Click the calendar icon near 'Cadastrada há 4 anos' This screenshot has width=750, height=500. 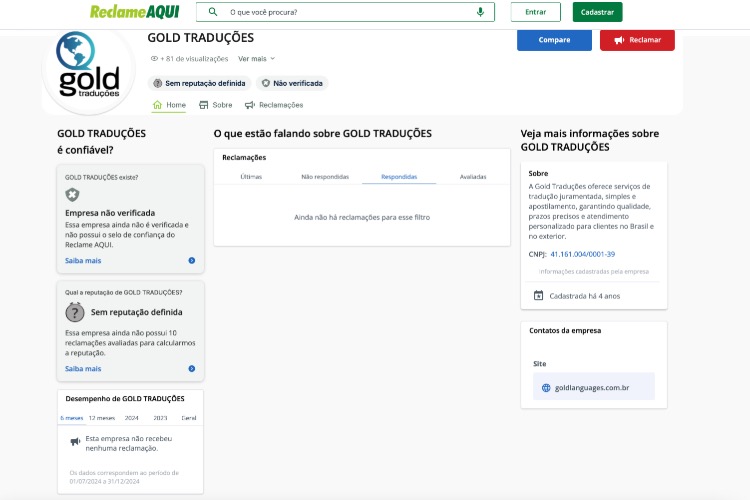coord(539,296)
